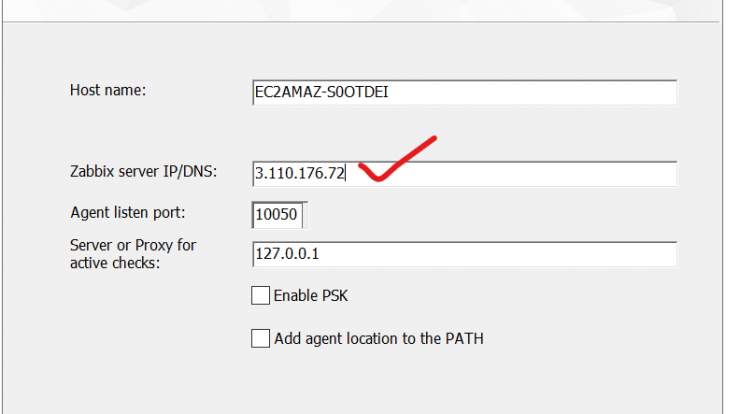Click the blank dialog area below the checkboxes
The image size is (740, 414).
(x=361, y=382)
